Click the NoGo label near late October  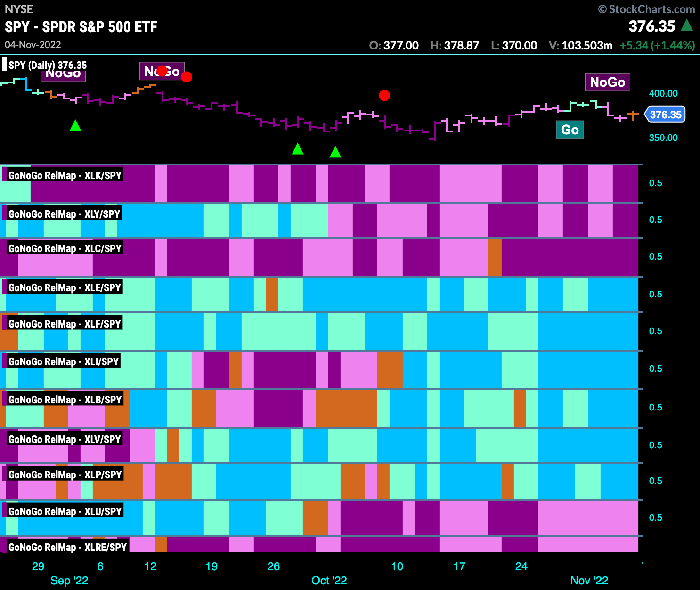(x=608, y=82)
